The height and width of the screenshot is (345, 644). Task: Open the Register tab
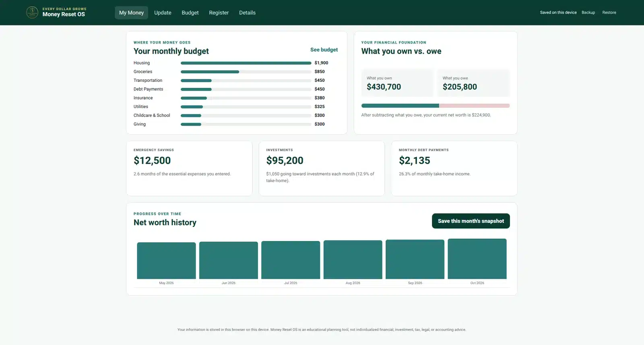click(219, 12)
